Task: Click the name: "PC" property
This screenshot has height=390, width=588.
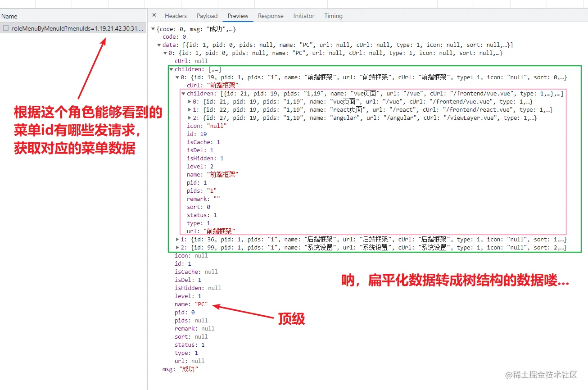Action: [191, 304]
